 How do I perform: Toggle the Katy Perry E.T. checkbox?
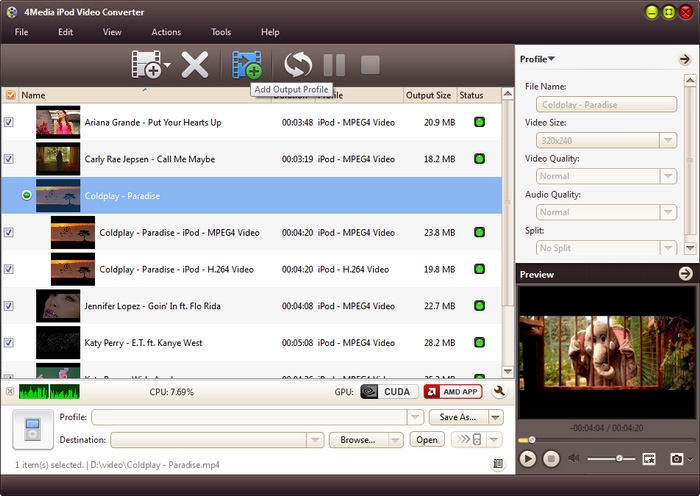[x=10, y=342]
